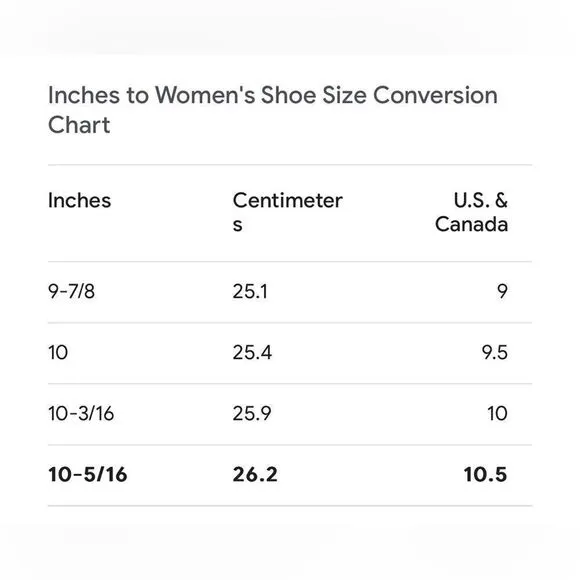Click the word Women's in title
The width and height of the screenshot is (580, 580).
click(205, 95)
